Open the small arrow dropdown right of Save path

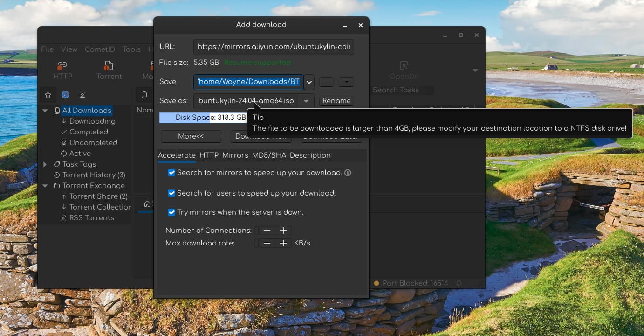[x=346, y=82]
